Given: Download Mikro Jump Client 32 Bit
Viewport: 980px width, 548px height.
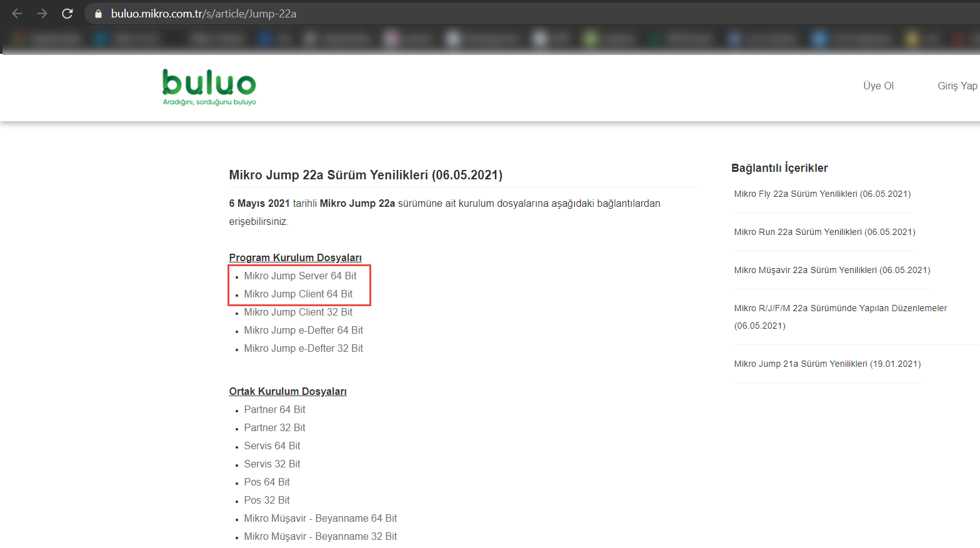Looking at the screenshot, I should tap(298, 312).
